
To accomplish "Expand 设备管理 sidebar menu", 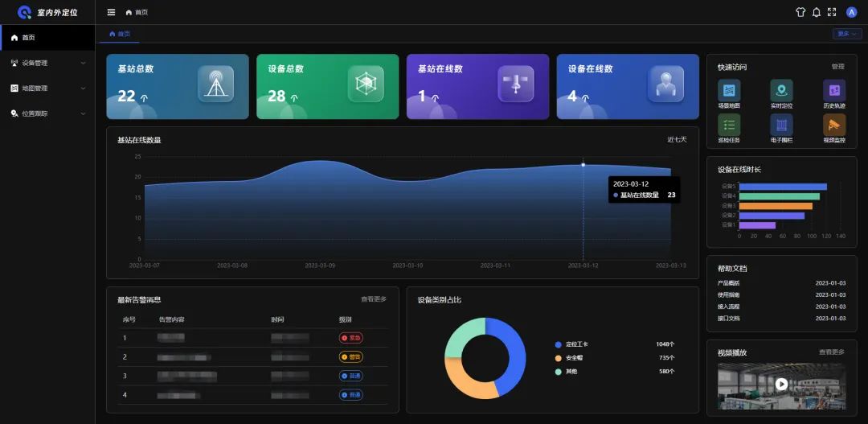I will [x=47, y=64].
